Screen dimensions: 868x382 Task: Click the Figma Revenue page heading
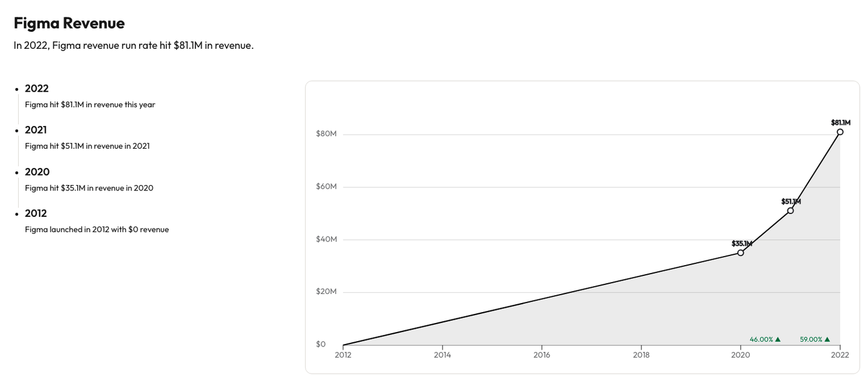tap(69, 23)
